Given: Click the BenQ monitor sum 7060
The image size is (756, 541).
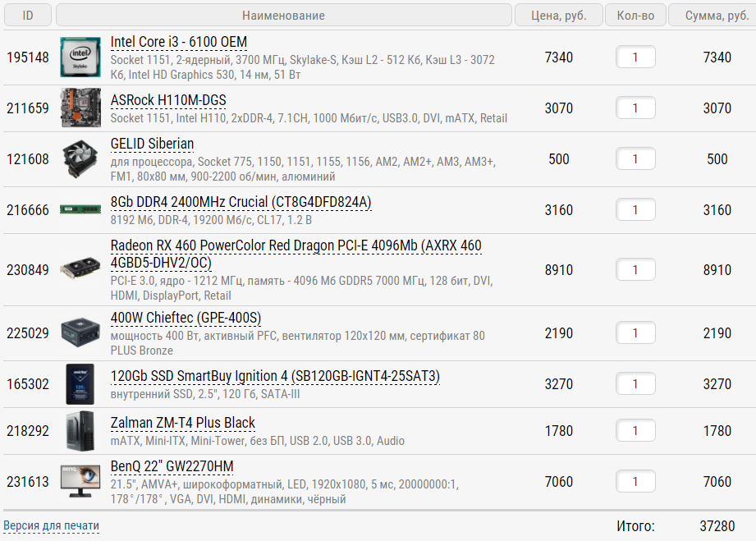Looking at the screenshot, I should [717, 481].
